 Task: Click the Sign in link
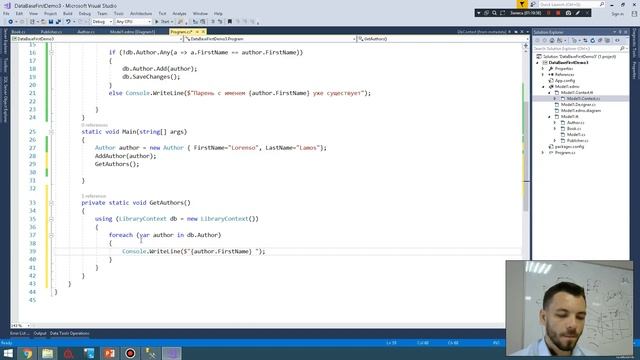tap(617, 14)
